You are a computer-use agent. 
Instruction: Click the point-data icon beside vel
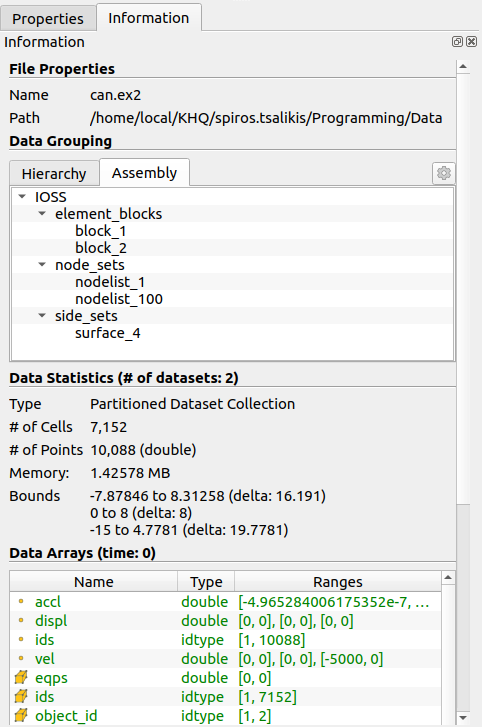21,658
